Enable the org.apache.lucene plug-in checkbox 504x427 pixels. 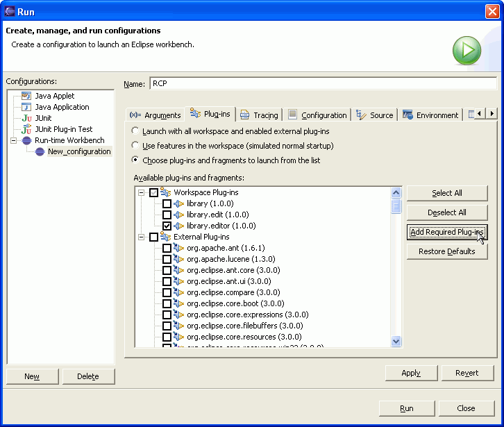pos(167,259)
